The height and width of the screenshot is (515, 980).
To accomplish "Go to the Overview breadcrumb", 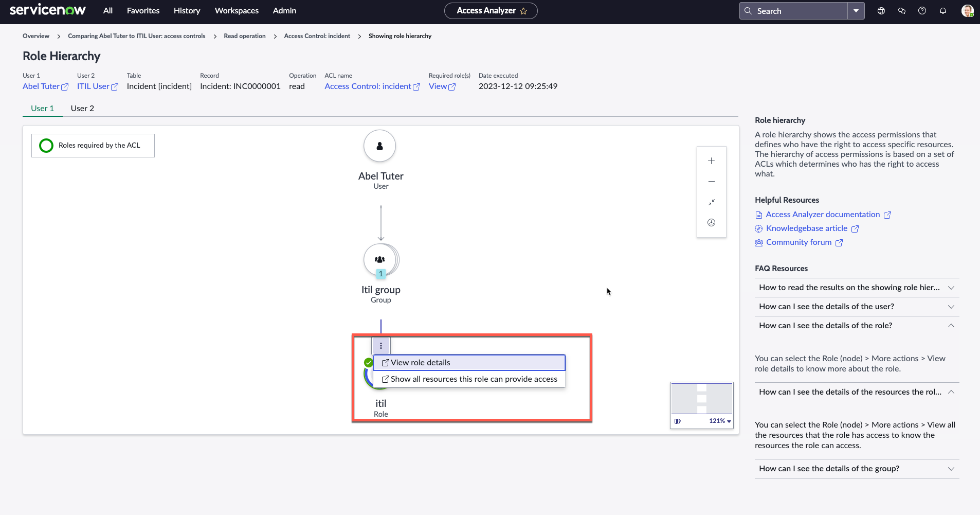I will point(36,36).
